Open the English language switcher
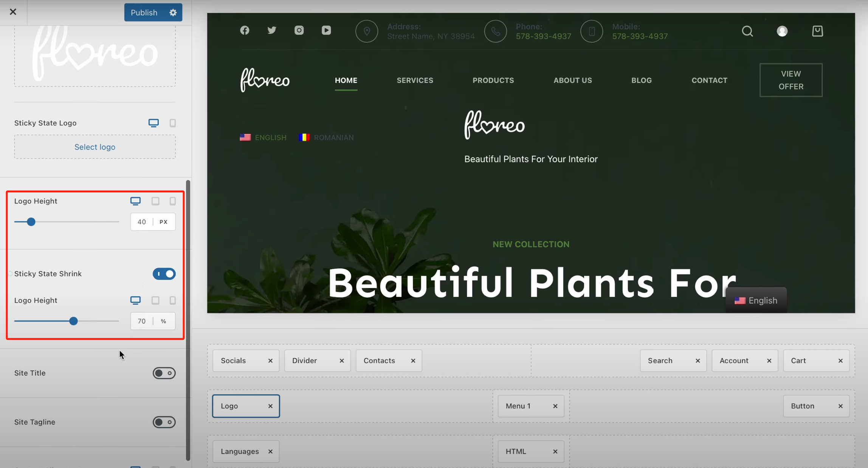The height and width of the screenshot is (468, 868). (756, 300)
